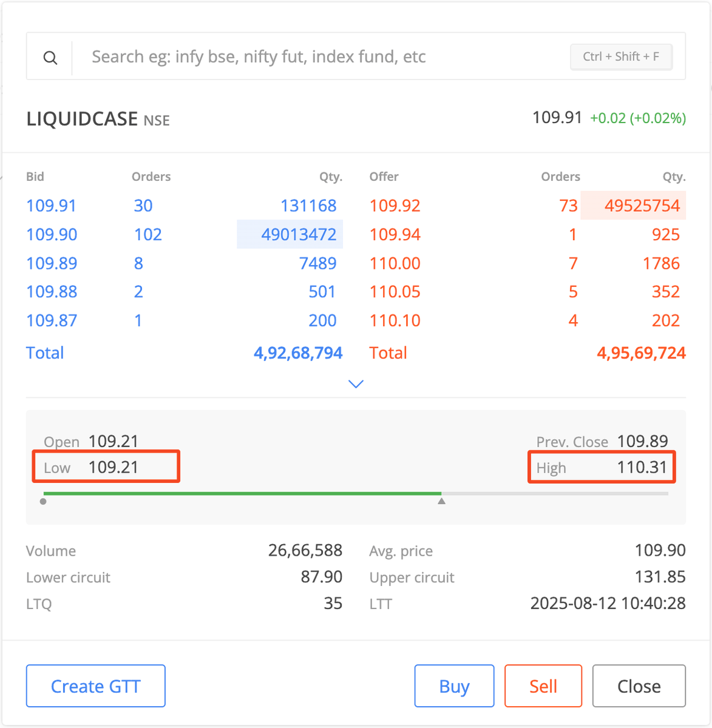Click total bid quantity 4,92,68,794

pyautogui.click(x=298, y=353)
